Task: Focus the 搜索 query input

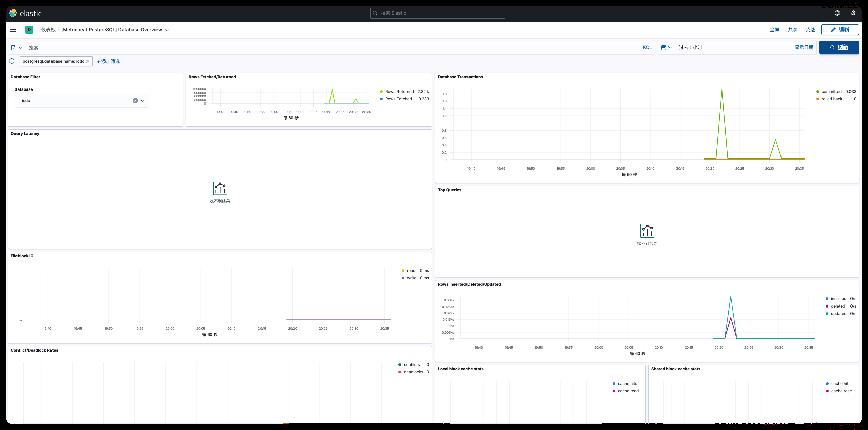Action: 333,47
